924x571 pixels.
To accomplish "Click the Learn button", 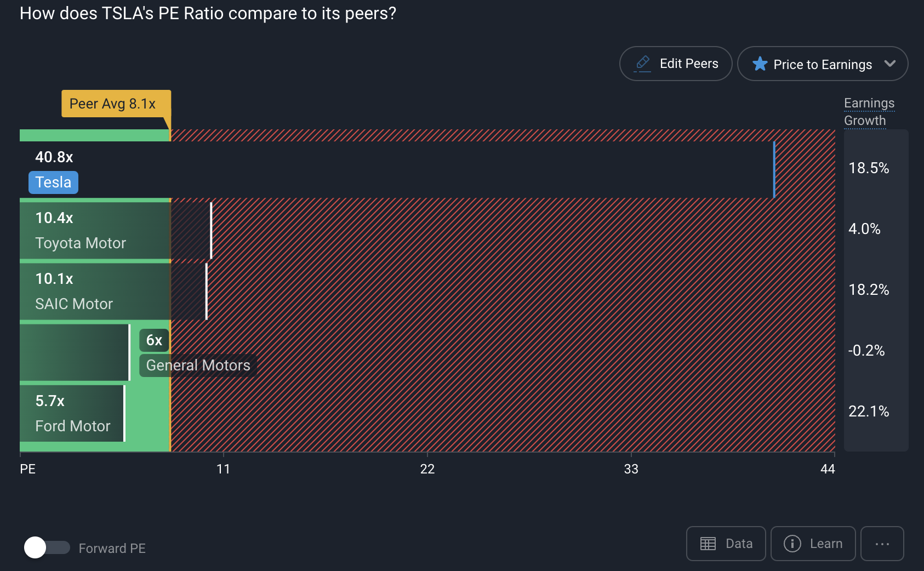I will click(x=813, y=544).
